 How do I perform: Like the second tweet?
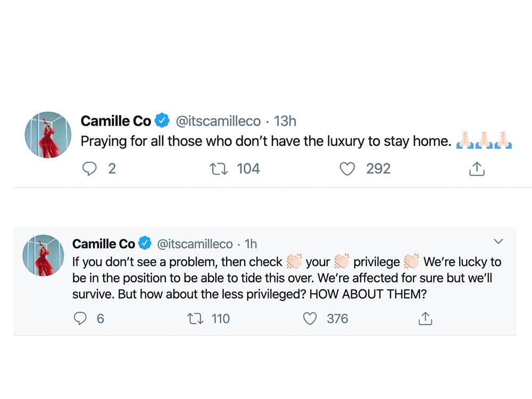point(309,318)
